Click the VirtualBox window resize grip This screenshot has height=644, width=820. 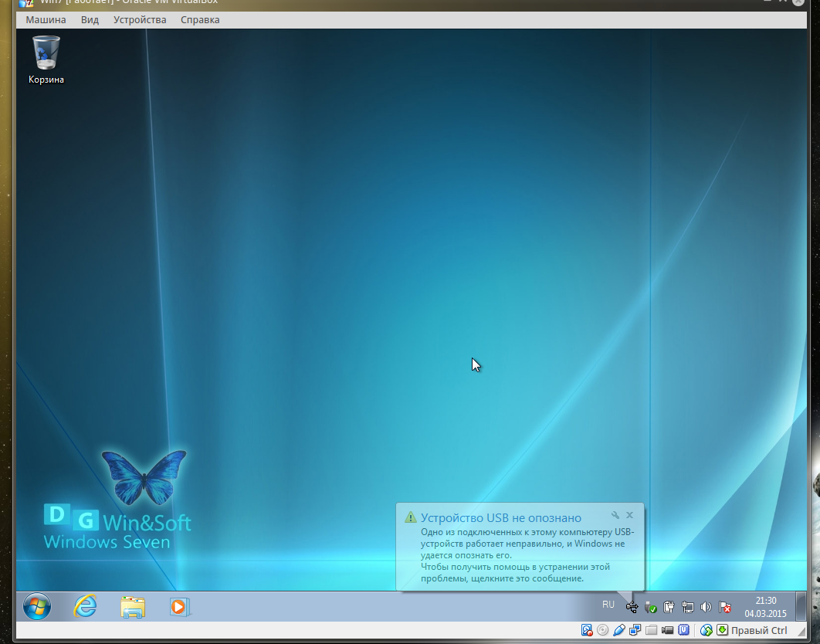(x=801, y=632)
